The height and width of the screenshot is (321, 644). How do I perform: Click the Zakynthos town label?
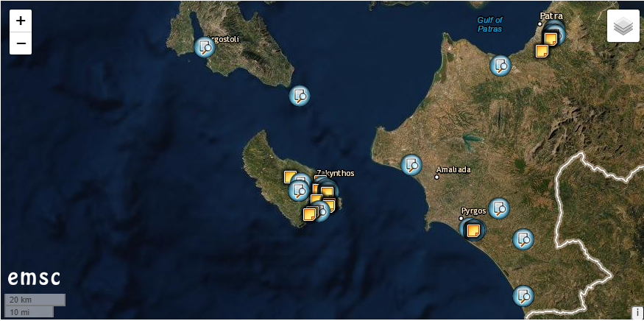(x=336, y=173)
